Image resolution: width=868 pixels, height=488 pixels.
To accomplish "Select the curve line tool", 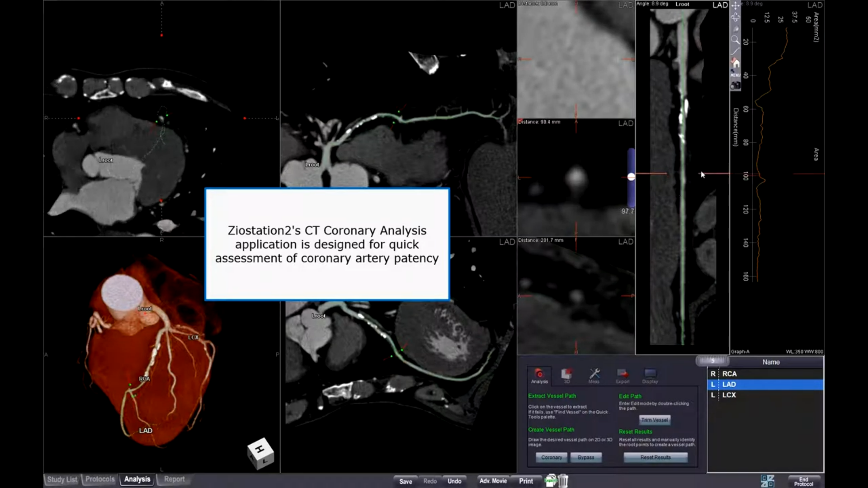I will [736, 51].
